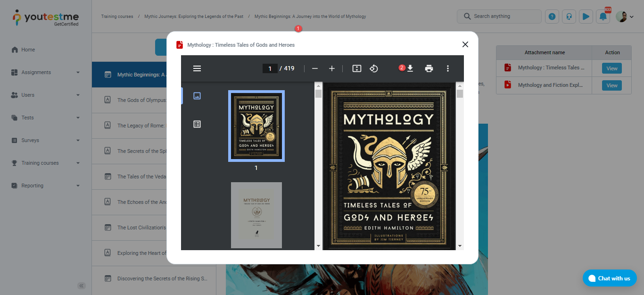Expand the Training courses sidebar menu

coord(46,163)
